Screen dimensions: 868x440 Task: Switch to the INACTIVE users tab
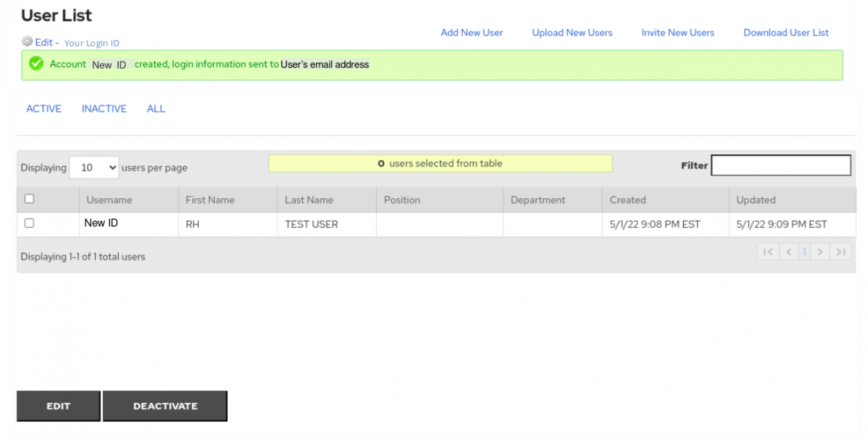pos(104,109)
